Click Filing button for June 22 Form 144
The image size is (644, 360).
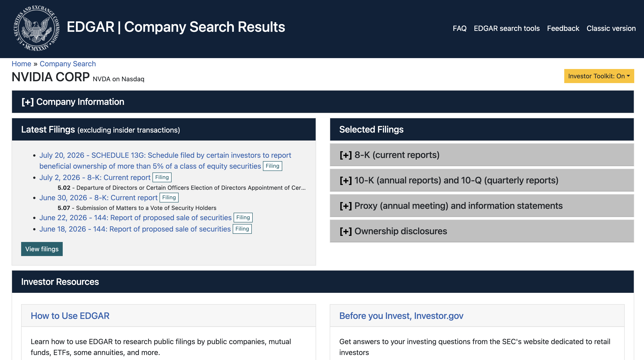[x=243, y=218]
